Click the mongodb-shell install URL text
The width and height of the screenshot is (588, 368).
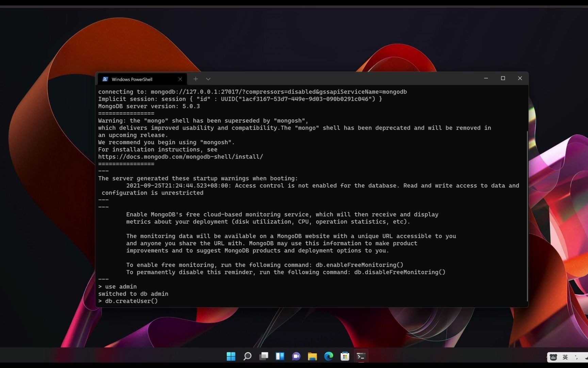(181, 157)
